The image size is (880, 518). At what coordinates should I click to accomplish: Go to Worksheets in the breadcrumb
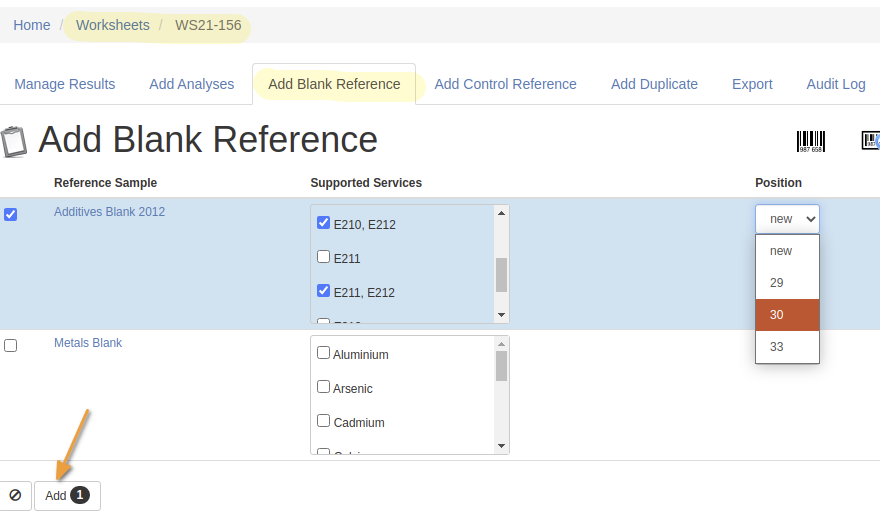pos(113,25)
